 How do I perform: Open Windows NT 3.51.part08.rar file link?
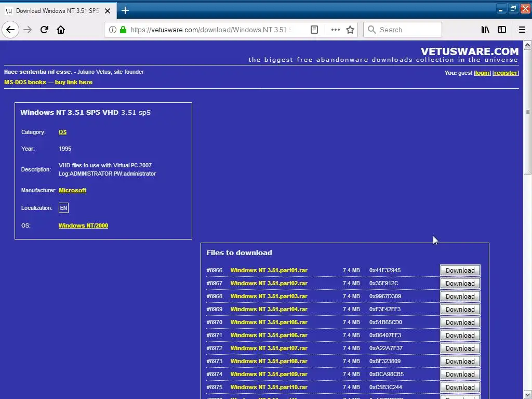(269, 361)
